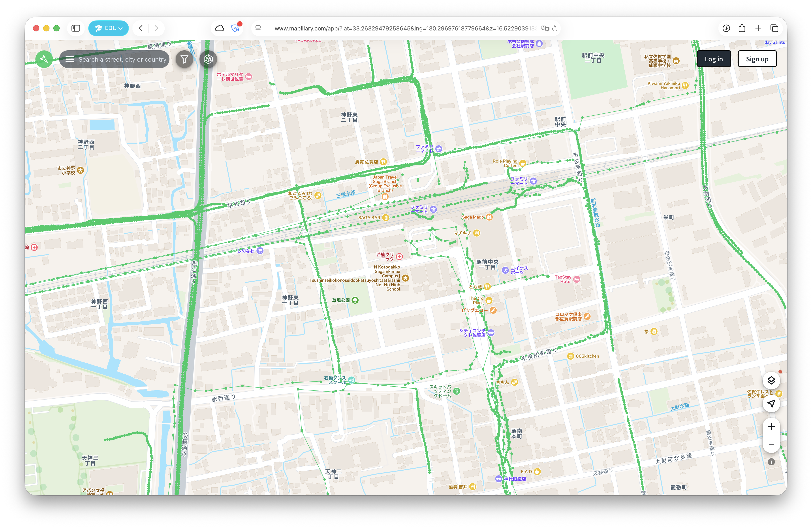The image size is (812, 528).
Task: Click the translate page icon in address bar
Action: coord(545,28)
